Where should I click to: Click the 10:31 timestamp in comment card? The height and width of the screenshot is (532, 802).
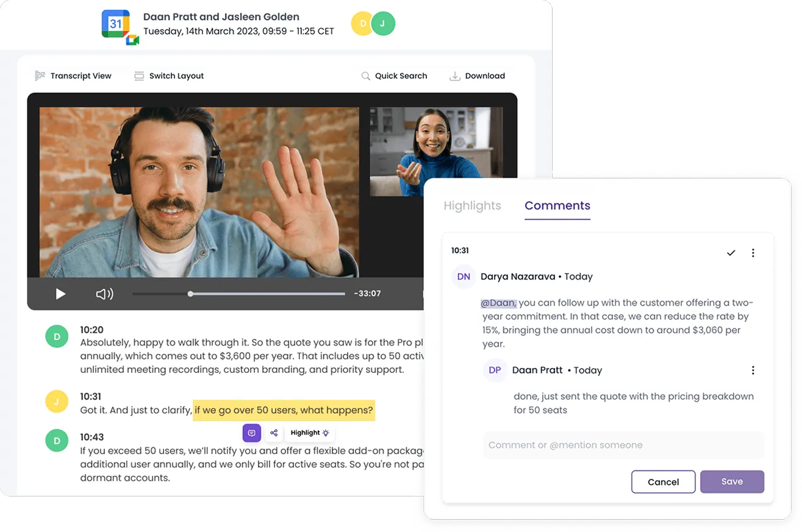click(x=460, y=250)
